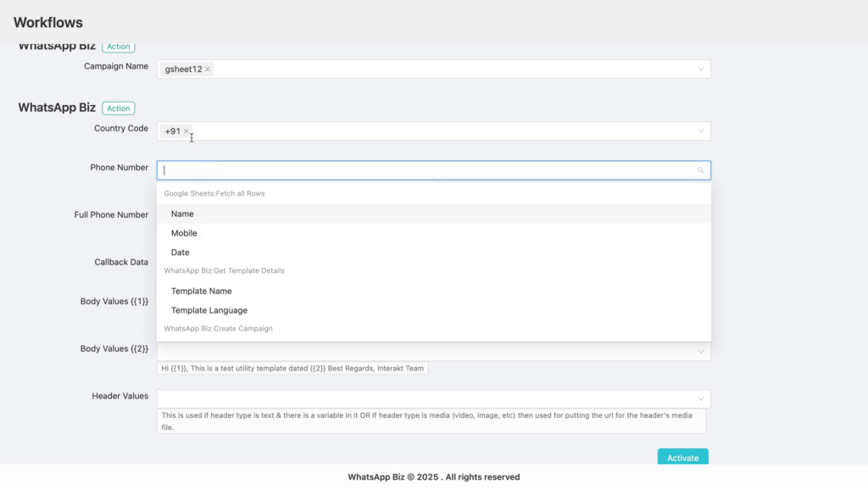868x489 pixels.
Task: Remove the gsheet12 tag from Campaign Name
Action: 208,69
